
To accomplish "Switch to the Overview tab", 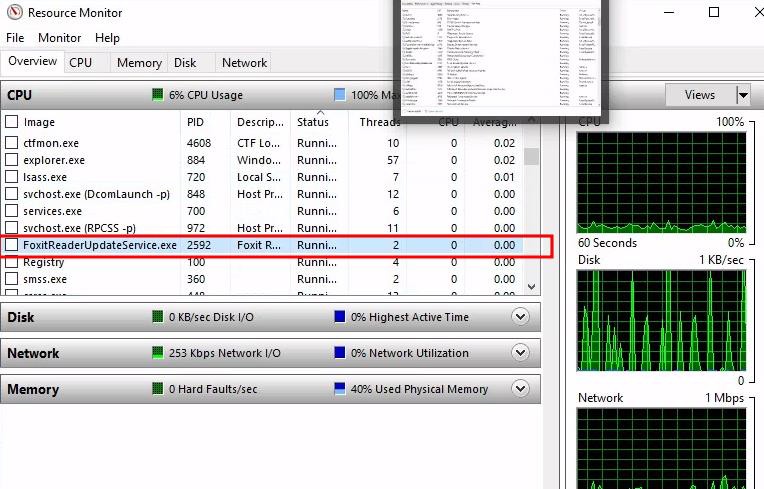I will 32,61.
